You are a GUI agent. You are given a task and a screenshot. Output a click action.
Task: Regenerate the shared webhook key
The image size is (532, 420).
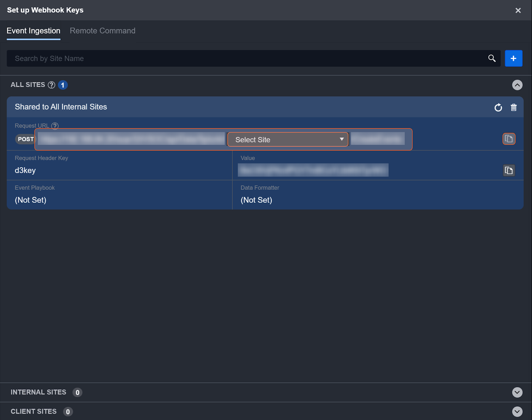pos(498,107)
